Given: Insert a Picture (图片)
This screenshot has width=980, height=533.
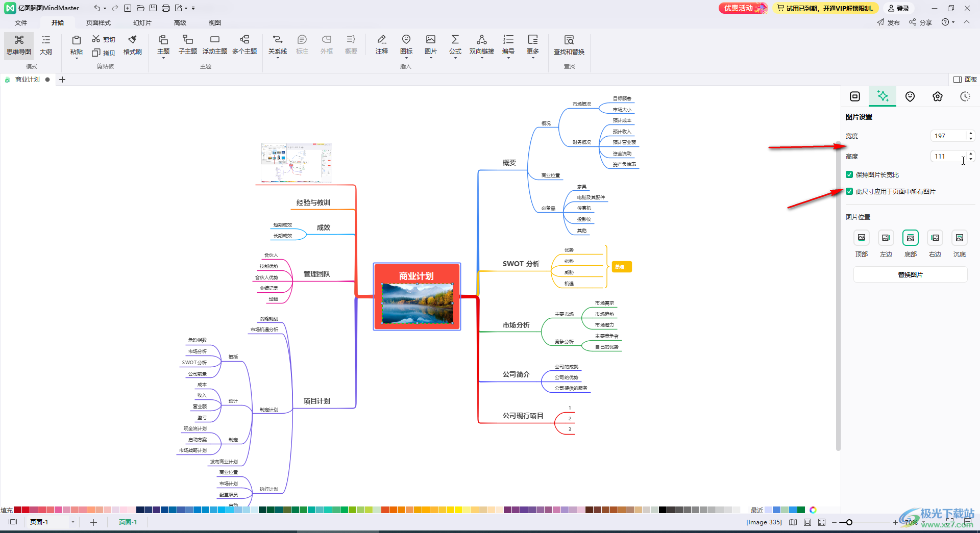Looking at the screenshot, I should 431,44.
